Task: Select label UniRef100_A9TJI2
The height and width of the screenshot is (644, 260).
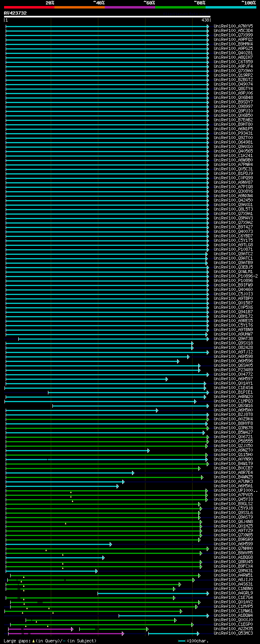Action: [233, 352]
